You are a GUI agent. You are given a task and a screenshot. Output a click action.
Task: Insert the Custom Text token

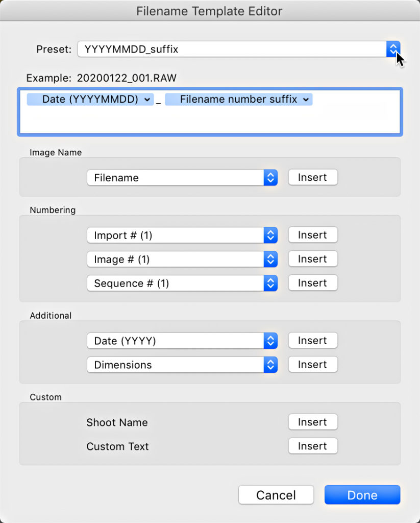pos(312,446)
